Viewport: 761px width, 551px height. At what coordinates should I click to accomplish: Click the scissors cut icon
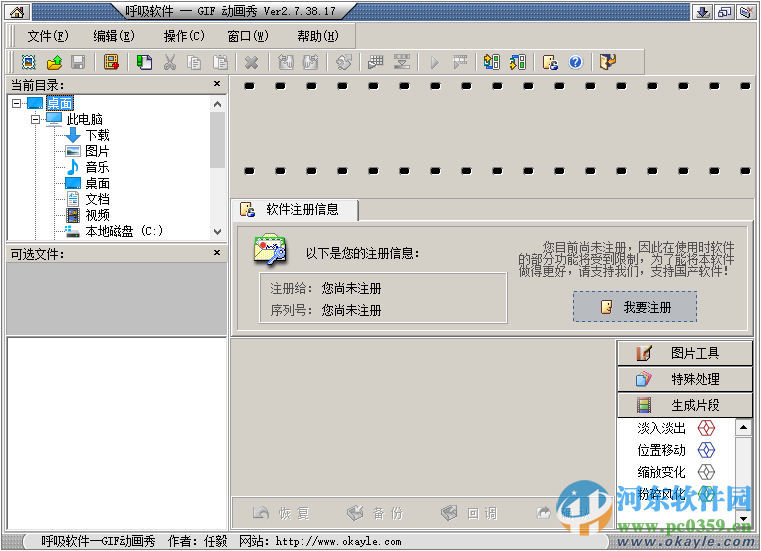click(x=169, y=62)
